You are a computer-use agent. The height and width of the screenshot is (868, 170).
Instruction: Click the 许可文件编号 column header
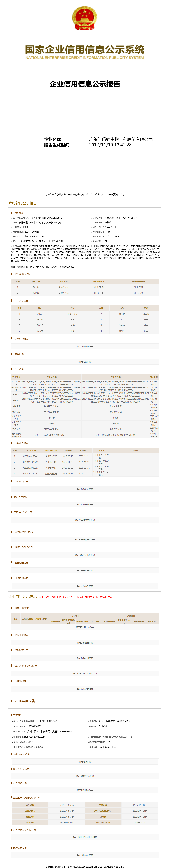pyautogui.click(x=30, y=451)
